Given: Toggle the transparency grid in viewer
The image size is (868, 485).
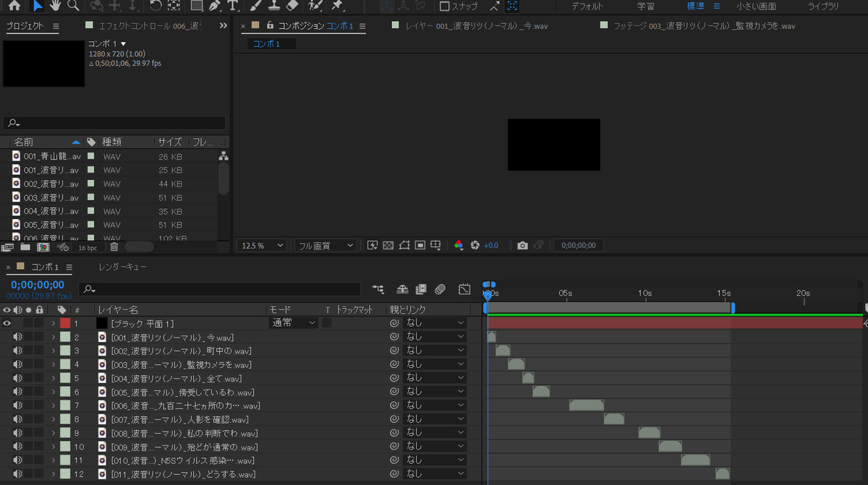Looking at the screenshot, I should click(x=388, y=246).
